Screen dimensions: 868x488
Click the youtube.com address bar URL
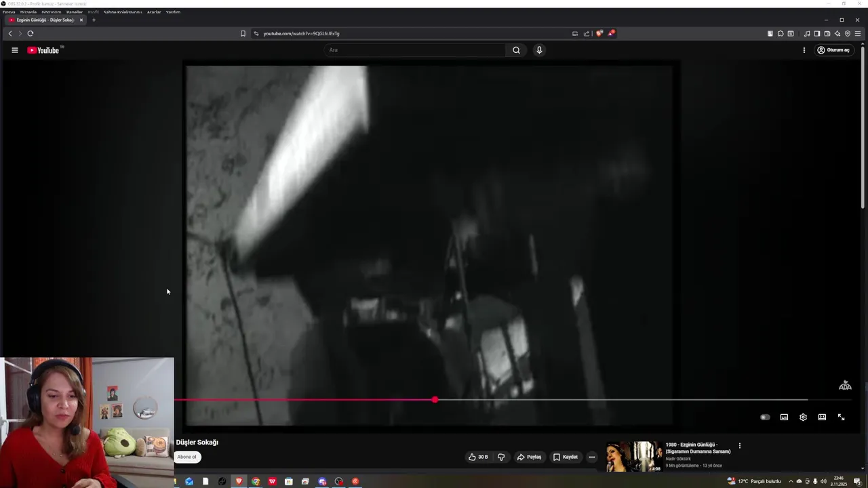(x=301, y=33)
